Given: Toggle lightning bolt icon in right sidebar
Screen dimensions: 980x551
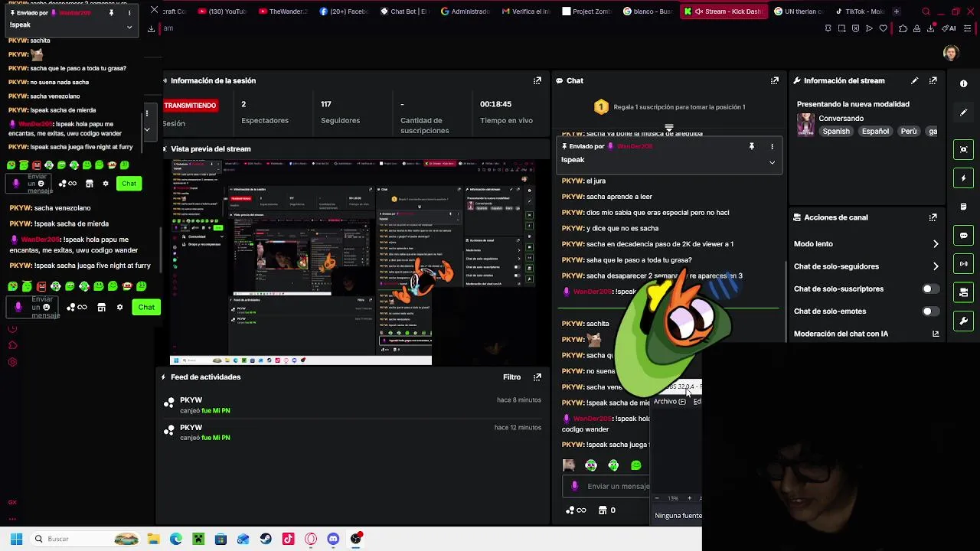Looking at the screenshot, I should coord(964,178).
